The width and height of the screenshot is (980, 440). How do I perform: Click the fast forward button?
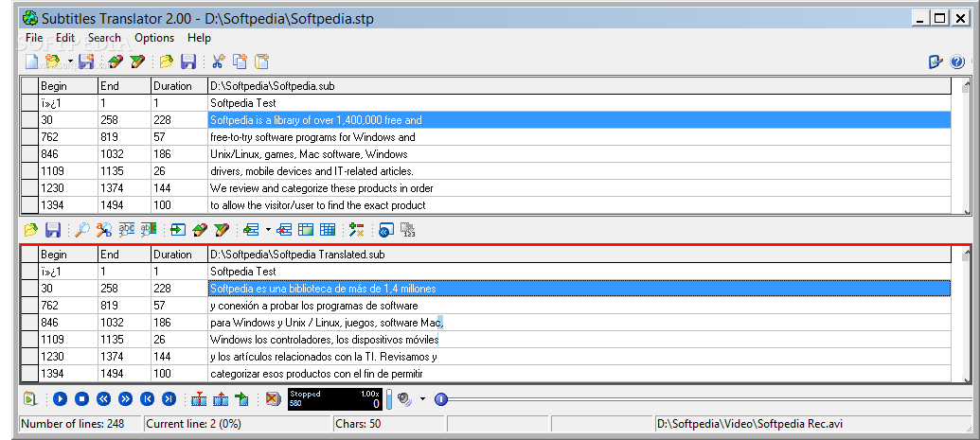(126, 398)
